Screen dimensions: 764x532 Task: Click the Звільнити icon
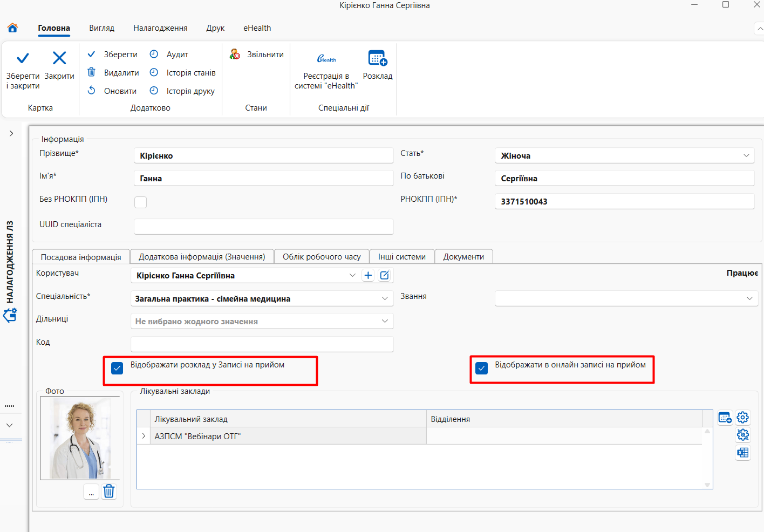(235, 54)
